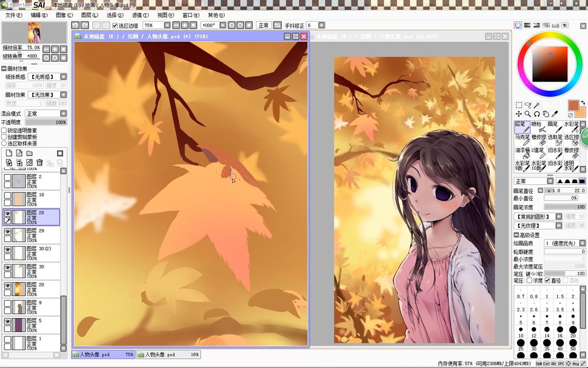Choose the rectangular selection tool
Image resolution: width=588 pixels, height=368 pixels.
(x=519, y=105)
